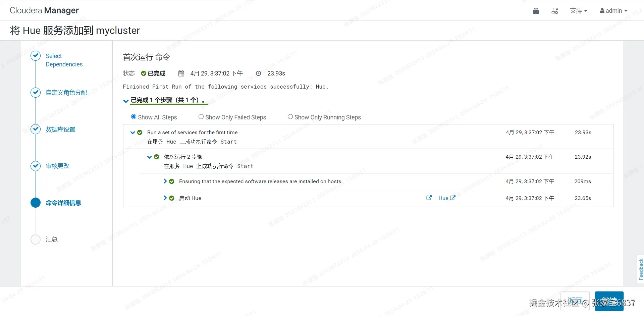Click success icon for 依次运行 2 步骤

click(157, 157)
